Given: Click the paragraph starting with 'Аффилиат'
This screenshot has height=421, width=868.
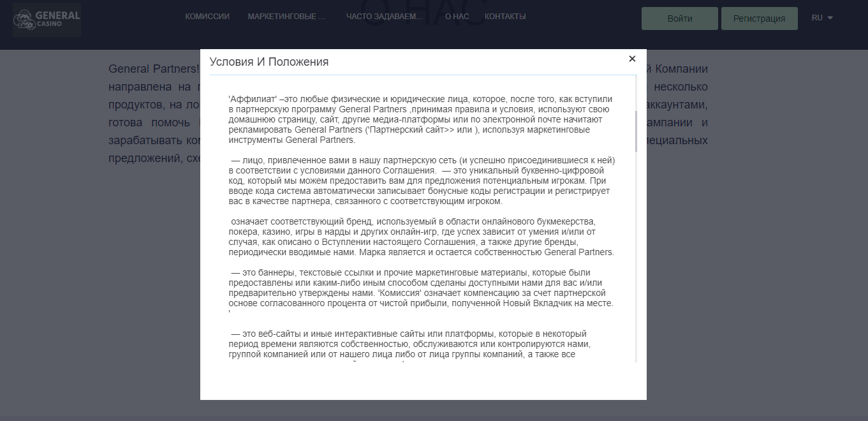Looking at the screenshot, I should pyautogui.click(x=421, y=119).
